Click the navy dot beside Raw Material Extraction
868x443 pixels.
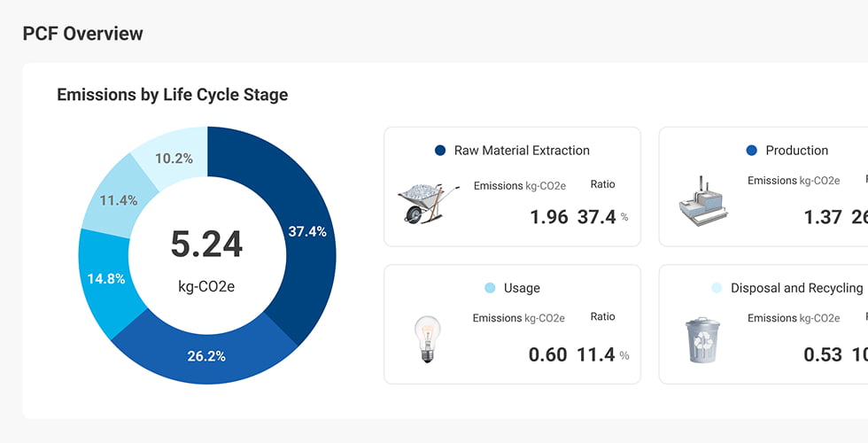pyautogui.click(x=440, y=150)
